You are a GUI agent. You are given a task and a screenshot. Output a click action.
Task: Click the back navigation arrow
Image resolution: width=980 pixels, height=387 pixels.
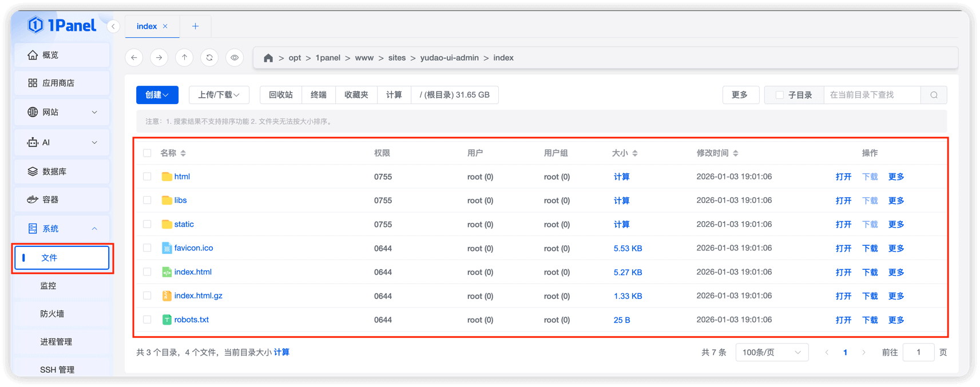(134, 58)
